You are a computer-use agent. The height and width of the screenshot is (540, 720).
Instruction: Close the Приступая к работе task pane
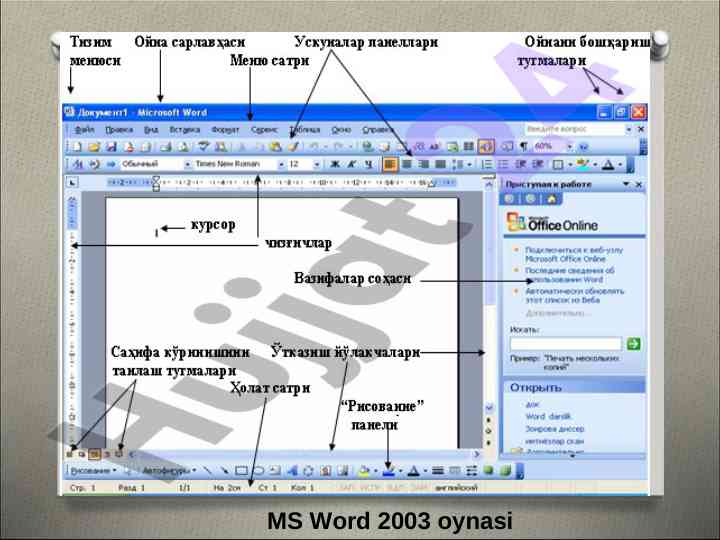point(638,184)
